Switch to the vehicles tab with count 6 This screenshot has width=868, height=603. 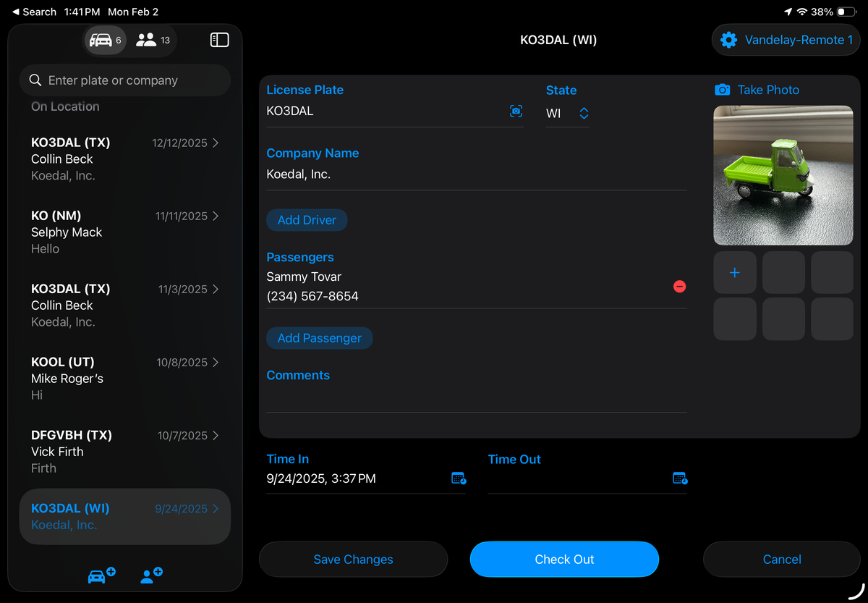(105, 40)
